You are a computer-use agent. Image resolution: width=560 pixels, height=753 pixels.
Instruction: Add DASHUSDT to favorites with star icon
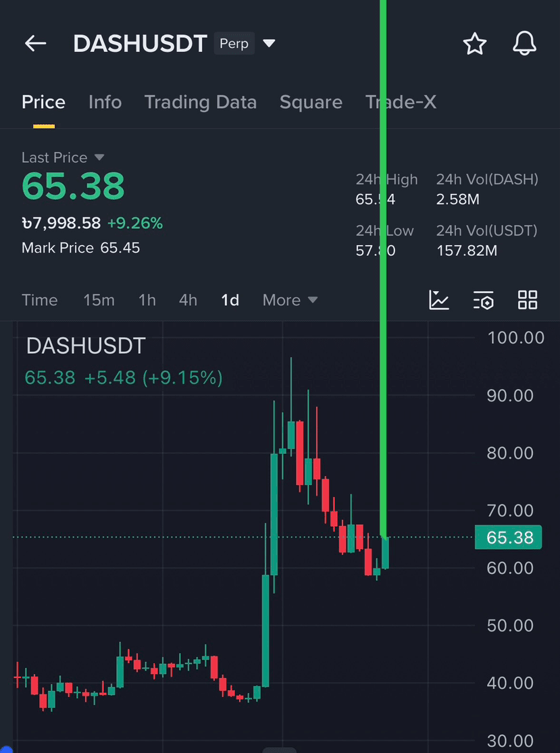[x=474, y=44]
